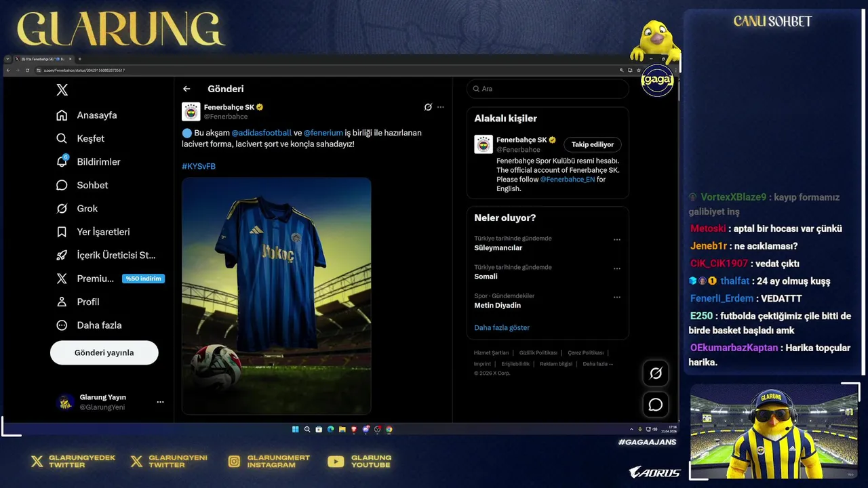Click the taskbar volume icon
The image size is (868, 488).
(655, 429)
